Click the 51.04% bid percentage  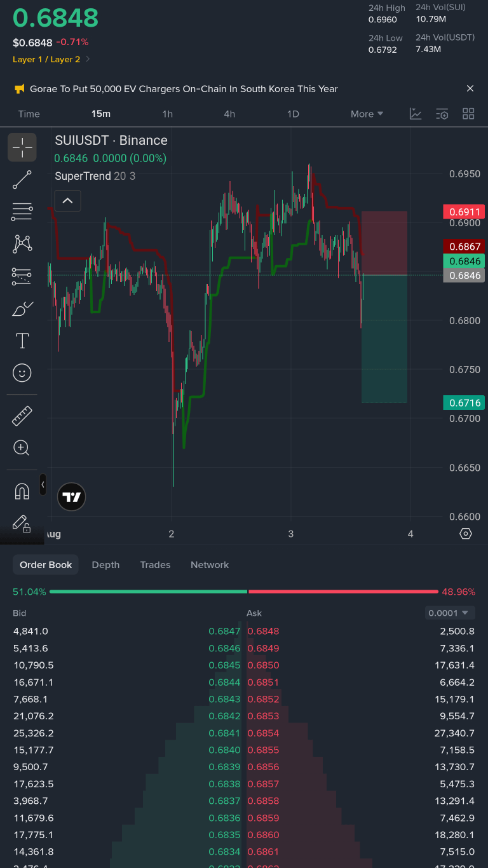coord(29,592)
